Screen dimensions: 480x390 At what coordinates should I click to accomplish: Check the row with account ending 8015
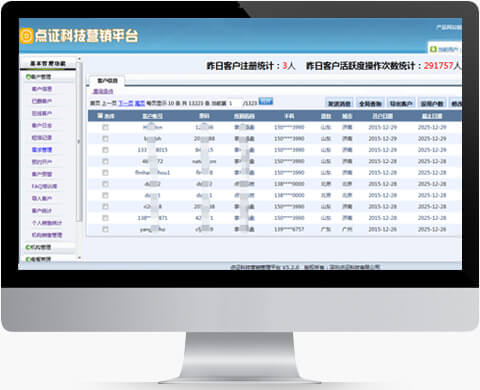tap(105, 150)
